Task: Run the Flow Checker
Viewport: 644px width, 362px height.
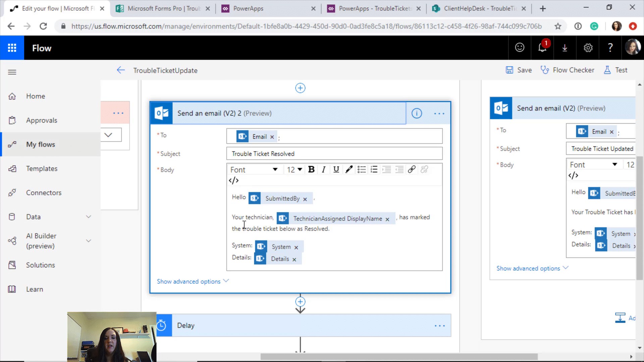Action: 568,70
